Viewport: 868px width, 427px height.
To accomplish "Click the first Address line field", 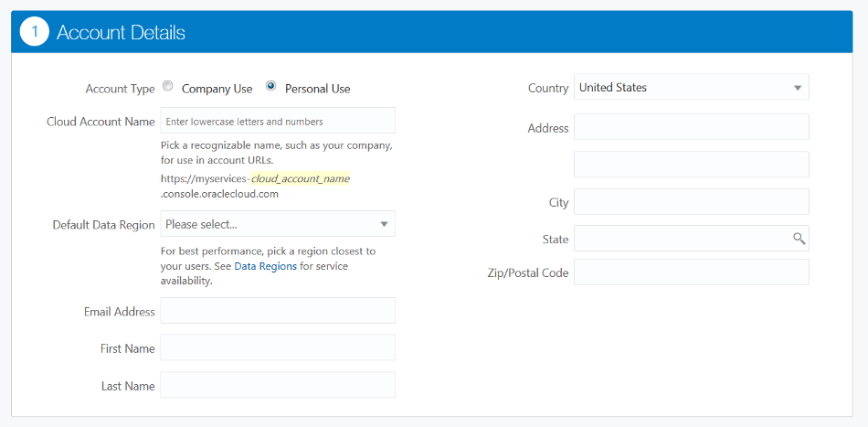I will (692, 127).
